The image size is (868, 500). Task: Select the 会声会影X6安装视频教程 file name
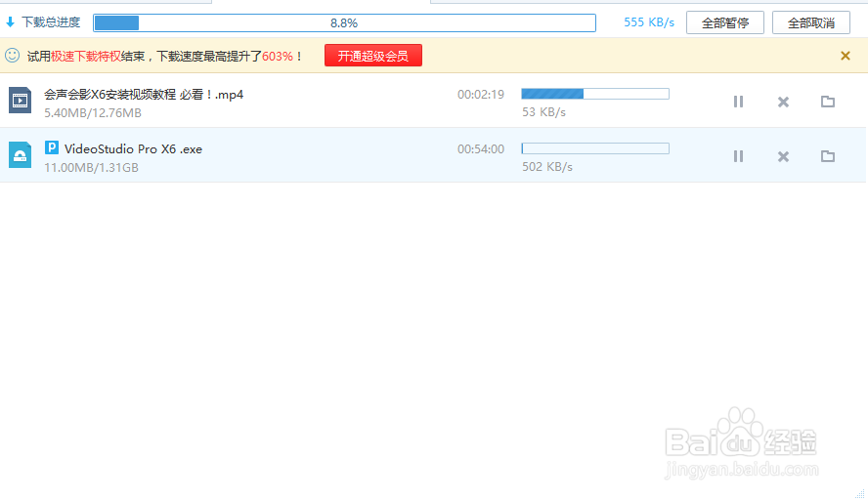point(144,94)
